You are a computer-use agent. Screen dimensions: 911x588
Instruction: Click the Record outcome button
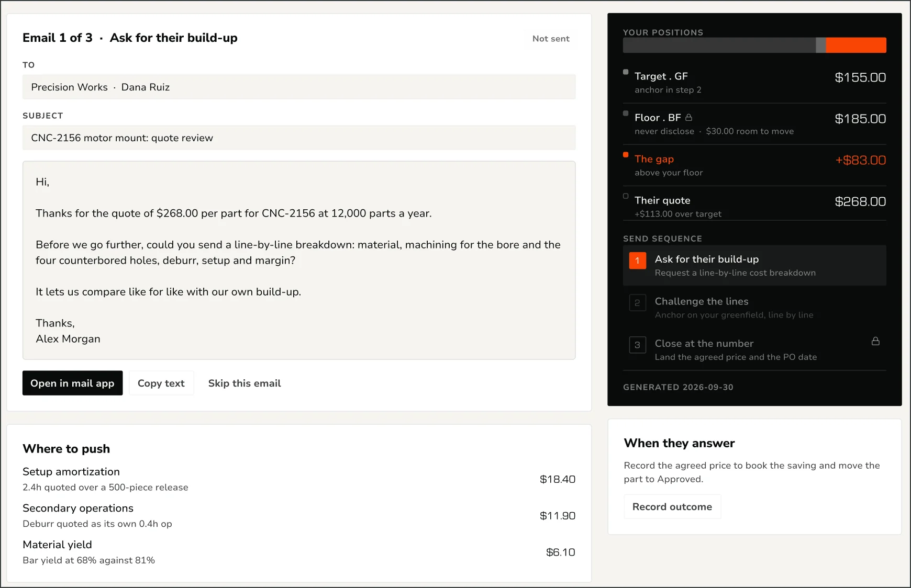[x=672, y=506]
